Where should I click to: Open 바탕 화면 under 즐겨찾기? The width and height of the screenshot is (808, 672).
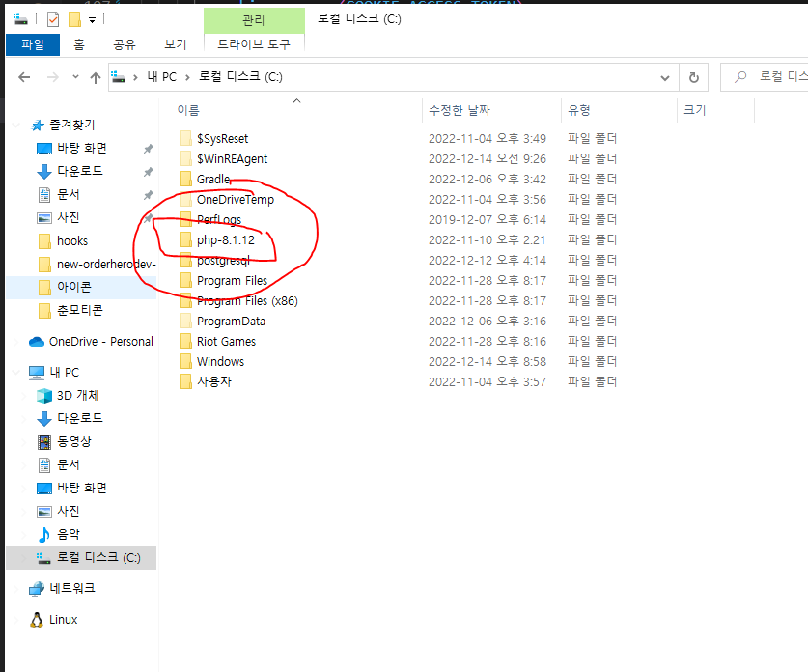point(81,148)
